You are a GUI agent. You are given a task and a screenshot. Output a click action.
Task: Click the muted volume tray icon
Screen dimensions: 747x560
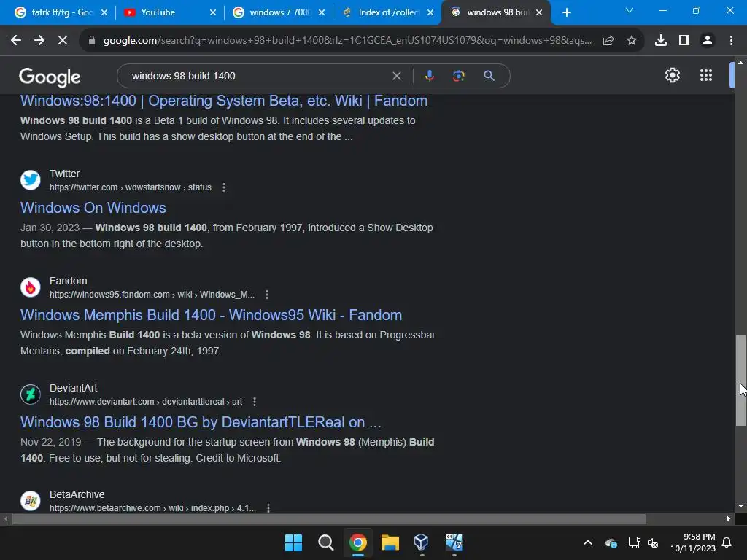tap(653, 542)
